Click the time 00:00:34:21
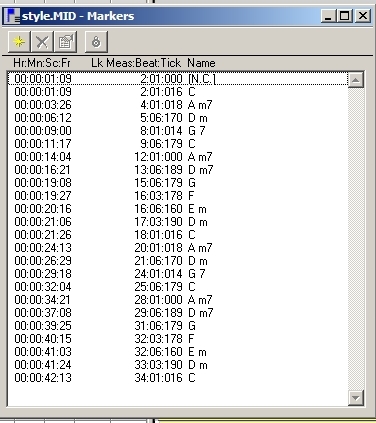Screen dimensions: 376x423 [43, 300]
